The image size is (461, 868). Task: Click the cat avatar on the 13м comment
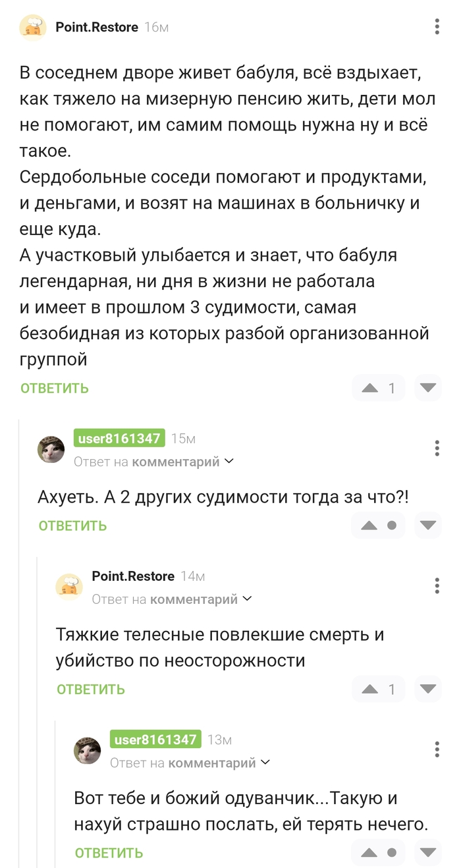(88, 749)
